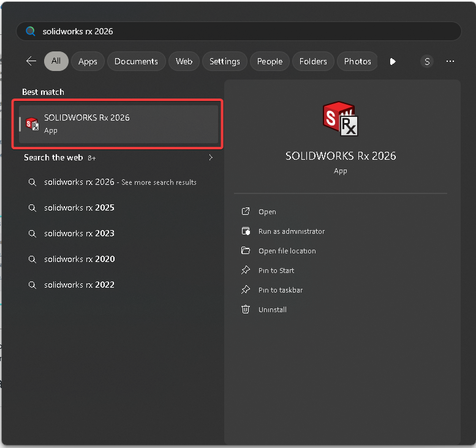Click the Open file location folder icon
This screenshot has height=448, width=476.
tap(246, 250)
